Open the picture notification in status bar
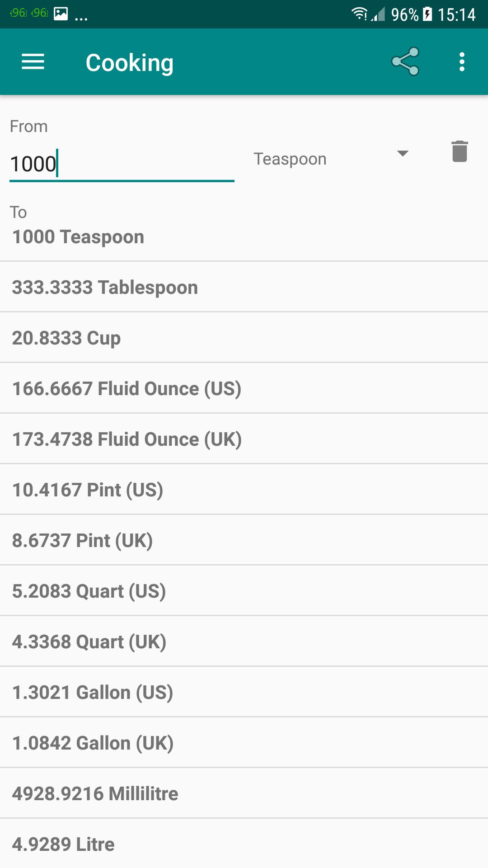Image resolution: width=488 pixels, height=868 pixels. click(61, 14)
